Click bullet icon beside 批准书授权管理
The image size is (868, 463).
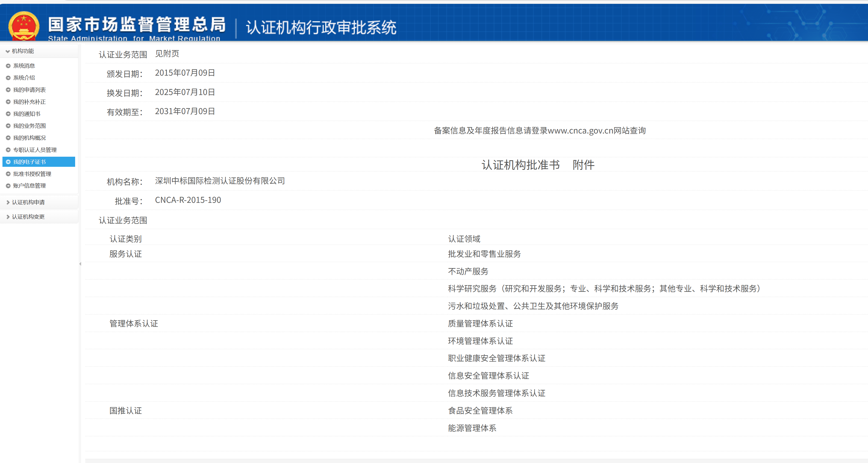point(8,174)
